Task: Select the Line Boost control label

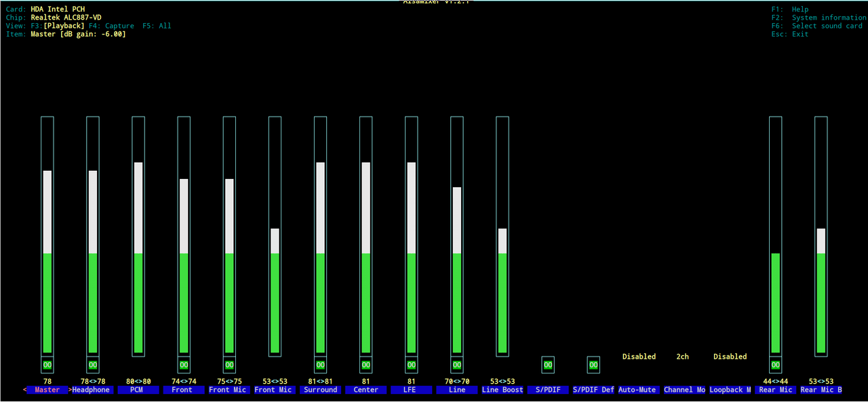Action: [502, 390]
